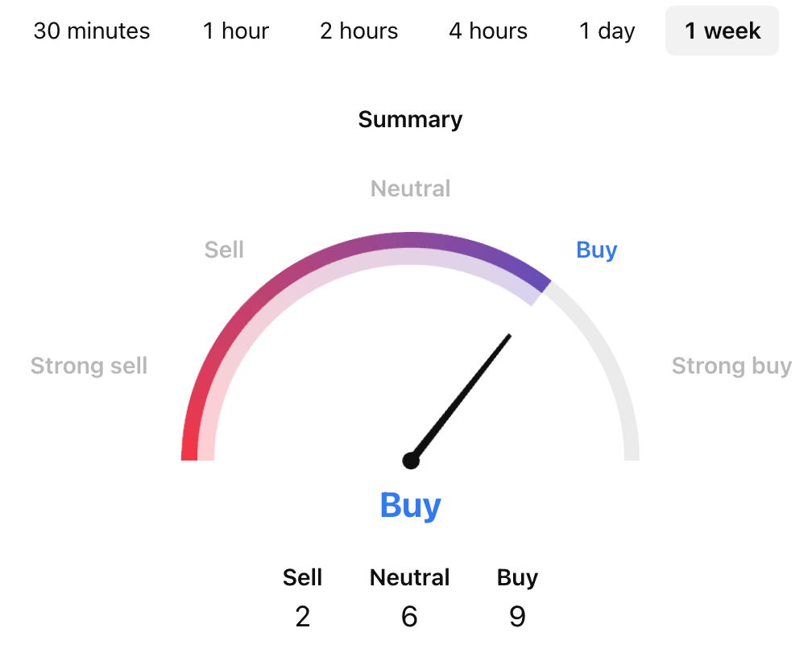This screenshot has width=812, height=657.
Task: Click the large blue Buy rating text
Action: 410,506
